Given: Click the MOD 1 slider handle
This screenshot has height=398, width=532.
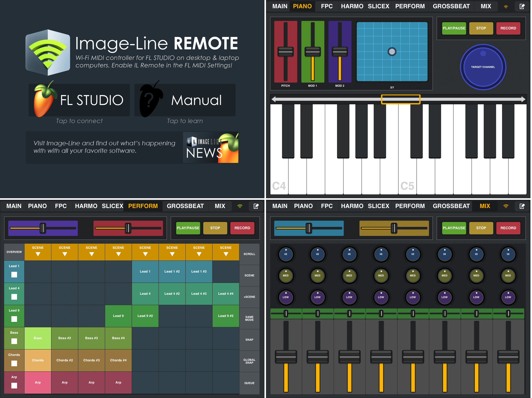Looking at the screenshot, I should [x=313, y=52].
